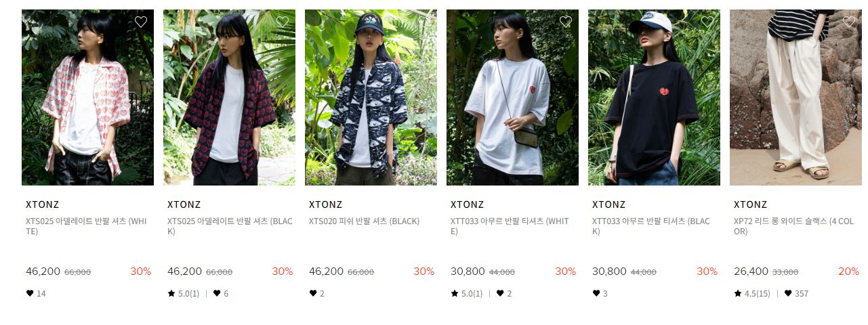Open XTS025 아델레이트 반팔 셔츠 (WHITE) product title

point(86,226)
